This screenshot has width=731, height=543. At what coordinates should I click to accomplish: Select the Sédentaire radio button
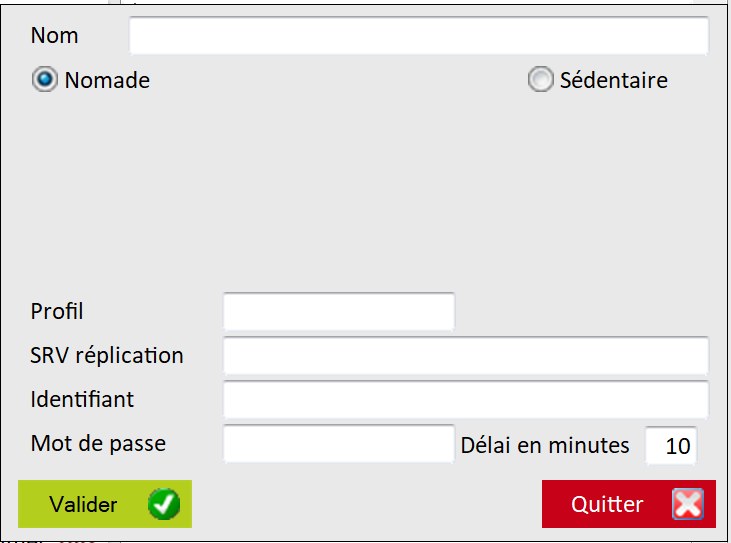pos(540,80)
